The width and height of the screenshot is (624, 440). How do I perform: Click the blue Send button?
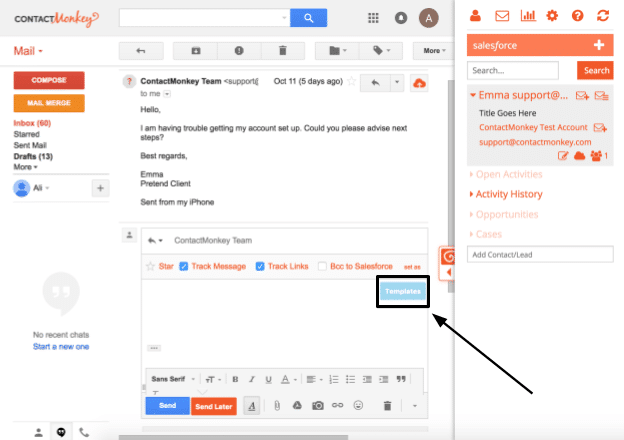168,406
